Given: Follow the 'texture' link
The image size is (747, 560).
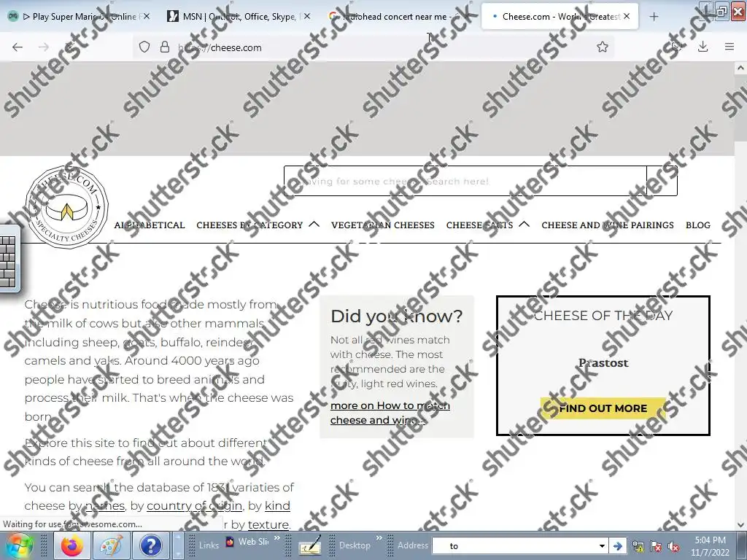Looking at the screenshot, I should click(268, 525).
